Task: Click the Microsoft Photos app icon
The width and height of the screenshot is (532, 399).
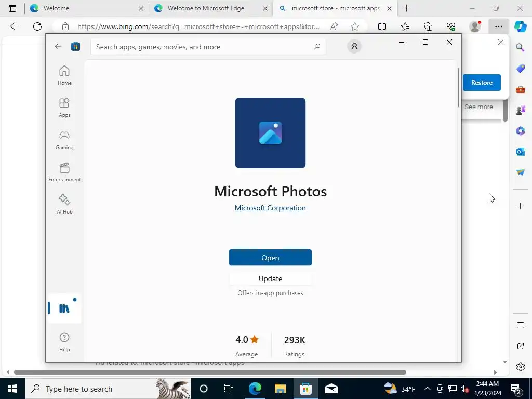Action: [x=270, y=133]
